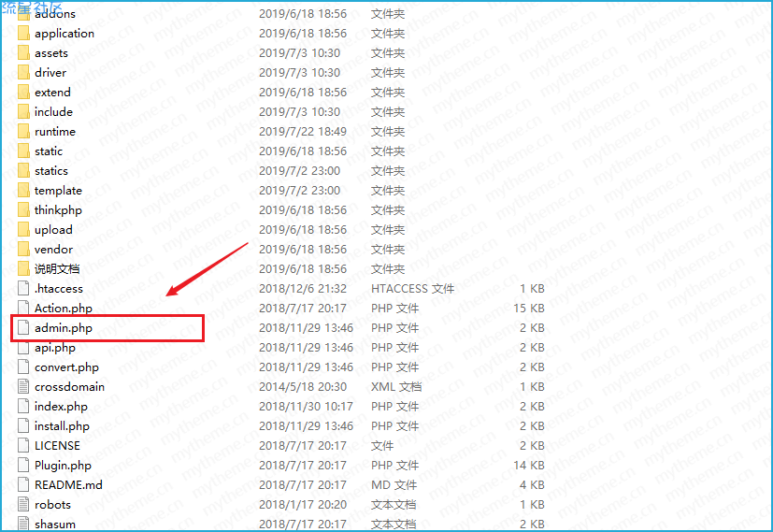Click the api.php file icon
Viewport: 773px width, 532px height.
pos(23,348)
